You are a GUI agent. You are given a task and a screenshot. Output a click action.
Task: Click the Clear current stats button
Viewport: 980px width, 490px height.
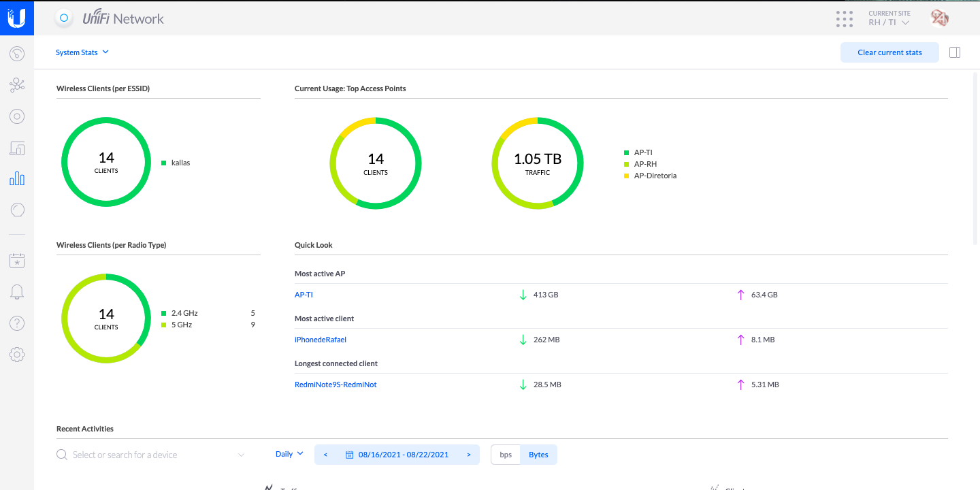tap(889, 52)
